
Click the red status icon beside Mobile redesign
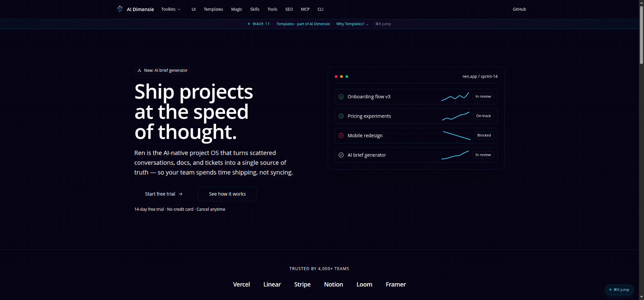pos(341,136)
